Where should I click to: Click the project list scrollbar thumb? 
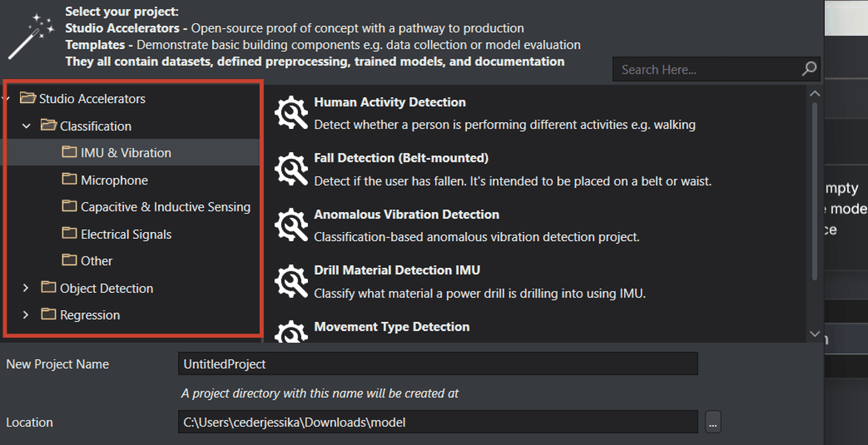[x=815, y=191]
